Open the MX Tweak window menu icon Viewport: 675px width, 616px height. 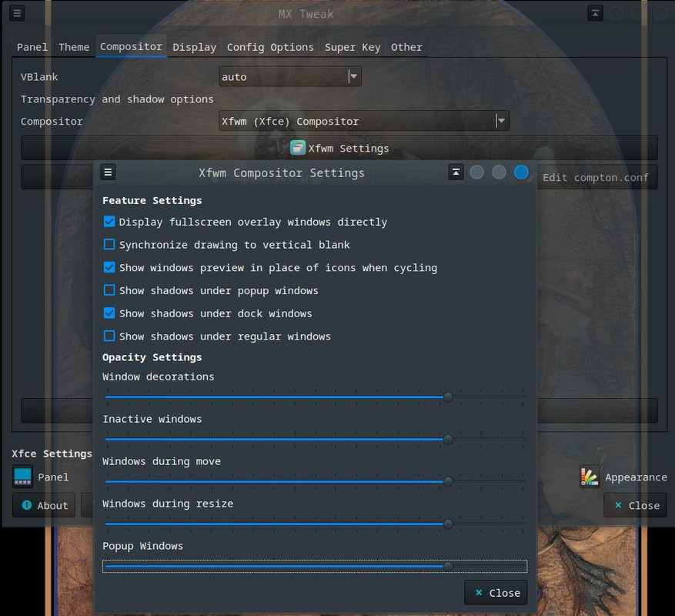point(17,13)
